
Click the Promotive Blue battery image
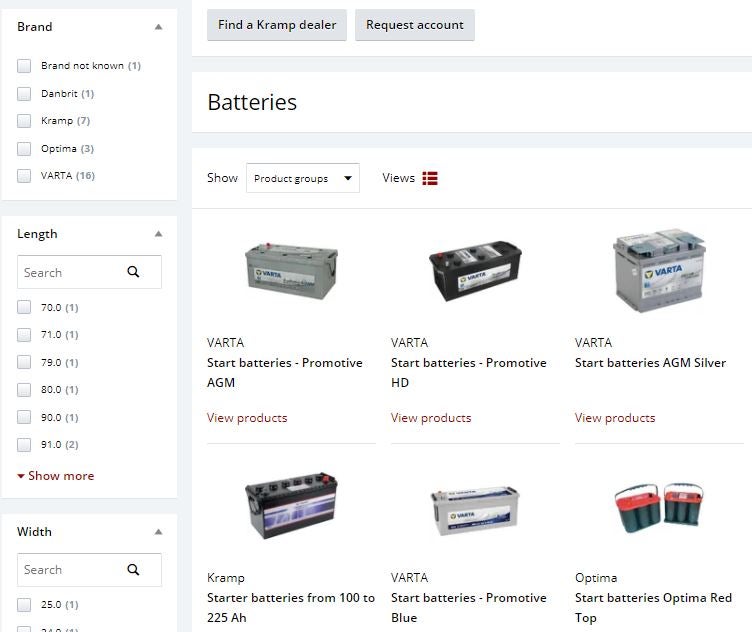click(x=475, y=511)
